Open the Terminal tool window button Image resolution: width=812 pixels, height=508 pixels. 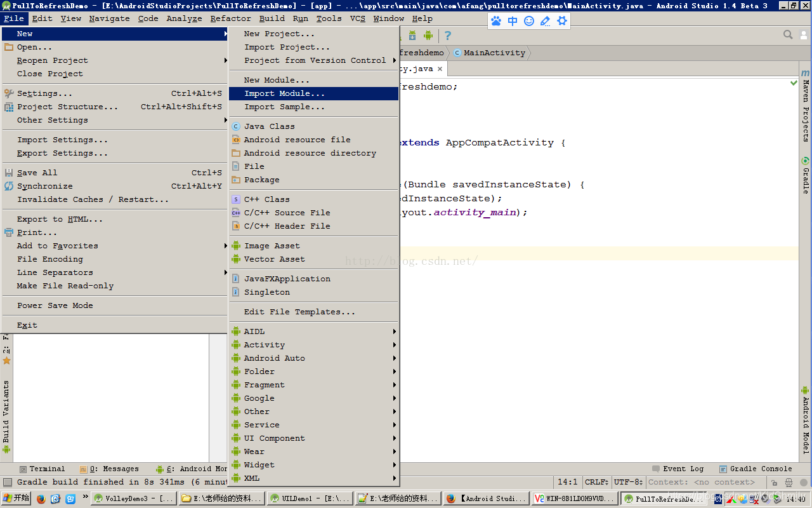pos(42,469)
